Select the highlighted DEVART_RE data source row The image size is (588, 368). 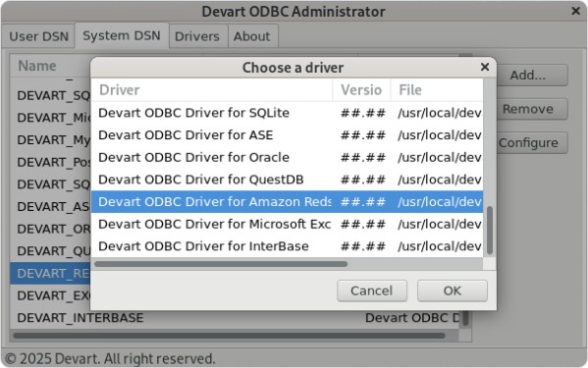coord(51,274)
